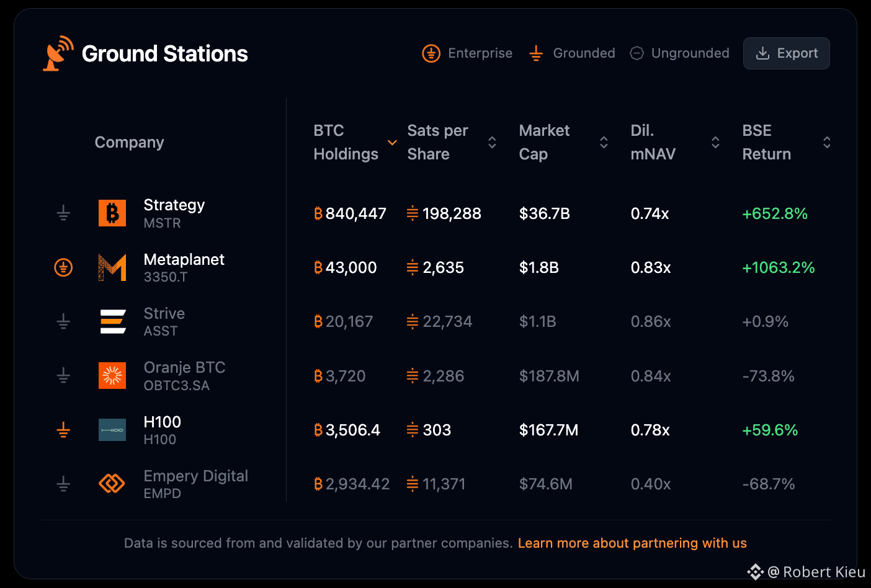Click the Empery Digital diamond logo
The height and width of the screenshot is (588, 871).
(x=112, y=484)
